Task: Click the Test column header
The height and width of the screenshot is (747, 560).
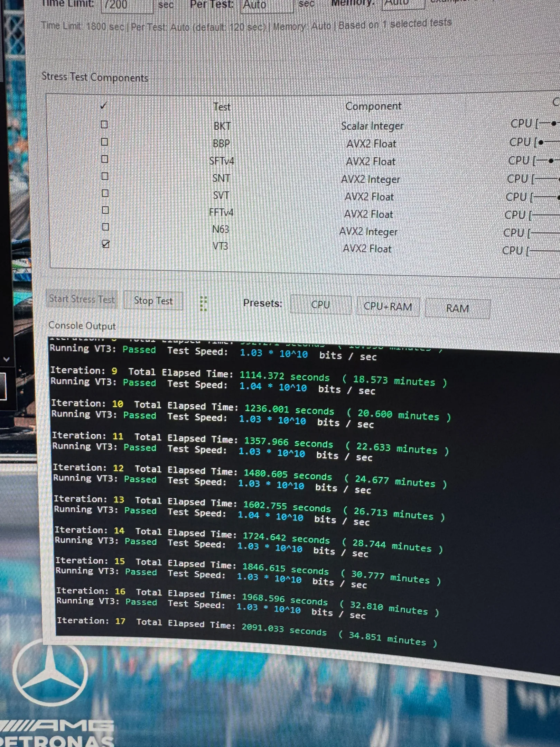Action: [222, 107]
